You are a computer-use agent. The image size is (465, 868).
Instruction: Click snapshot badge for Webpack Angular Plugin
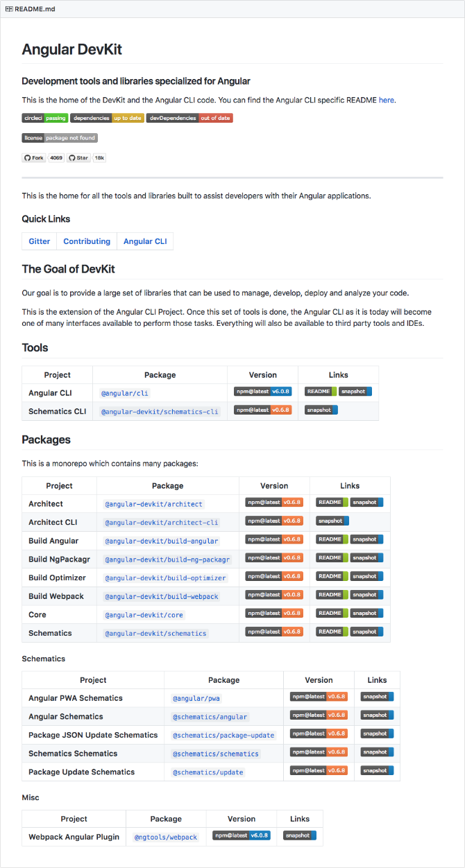pos(300,835)
